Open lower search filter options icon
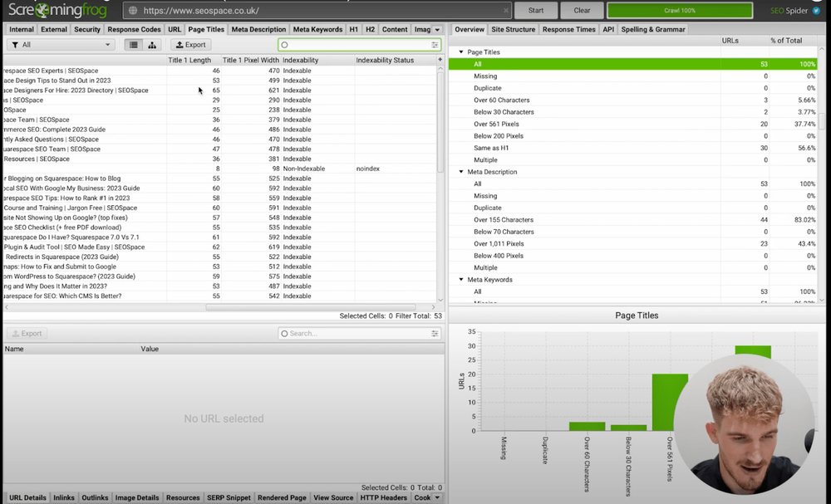831x504 pixels. point(435,334)
